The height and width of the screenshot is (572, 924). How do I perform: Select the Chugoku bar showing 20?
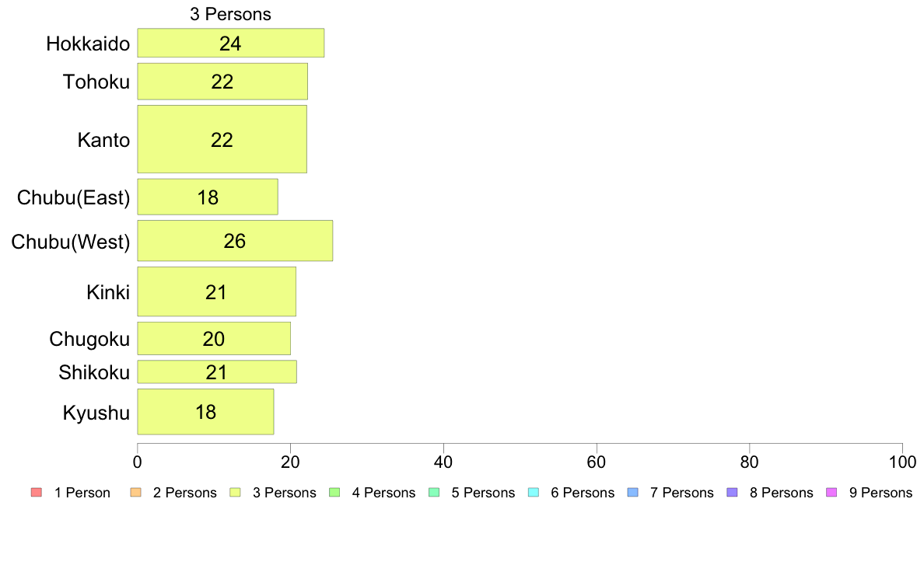coord(214,339)
